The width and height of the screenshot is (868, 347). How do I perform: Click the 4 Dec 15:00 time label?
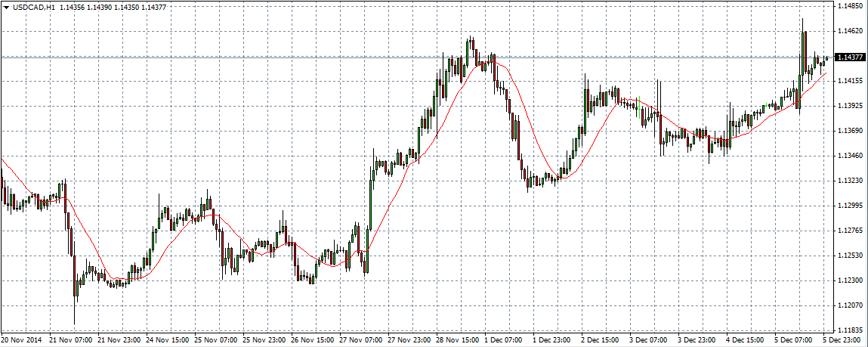click(x=743, y=339)
